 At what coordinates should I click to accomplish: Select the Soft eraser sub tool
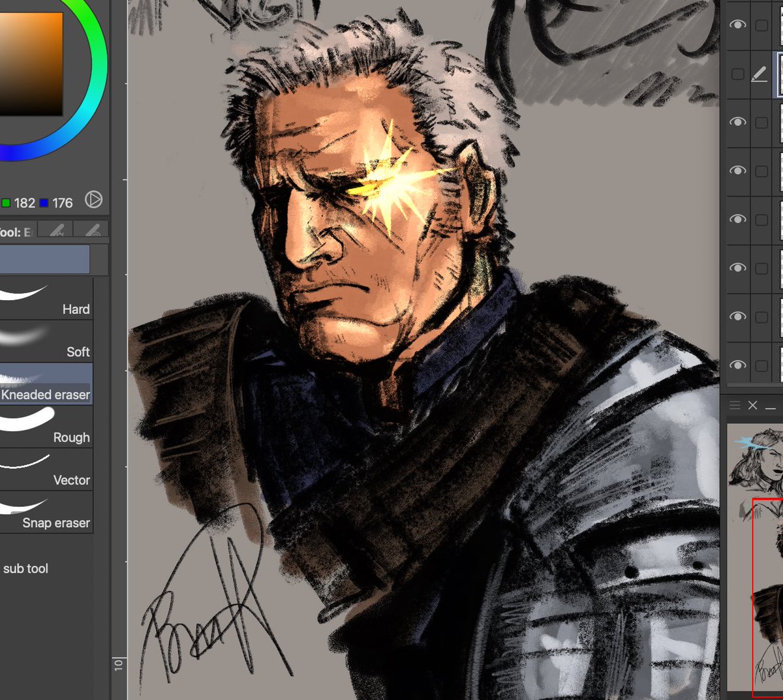click(x=46, y=342)
